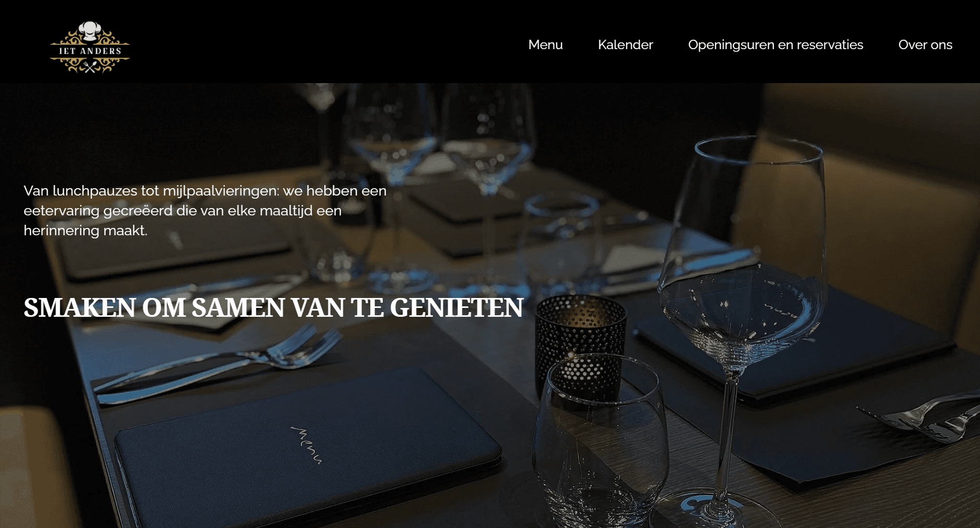Click the tall wine glass on the right
Viewport: 980px width, 528px height.
pos(740,314)
